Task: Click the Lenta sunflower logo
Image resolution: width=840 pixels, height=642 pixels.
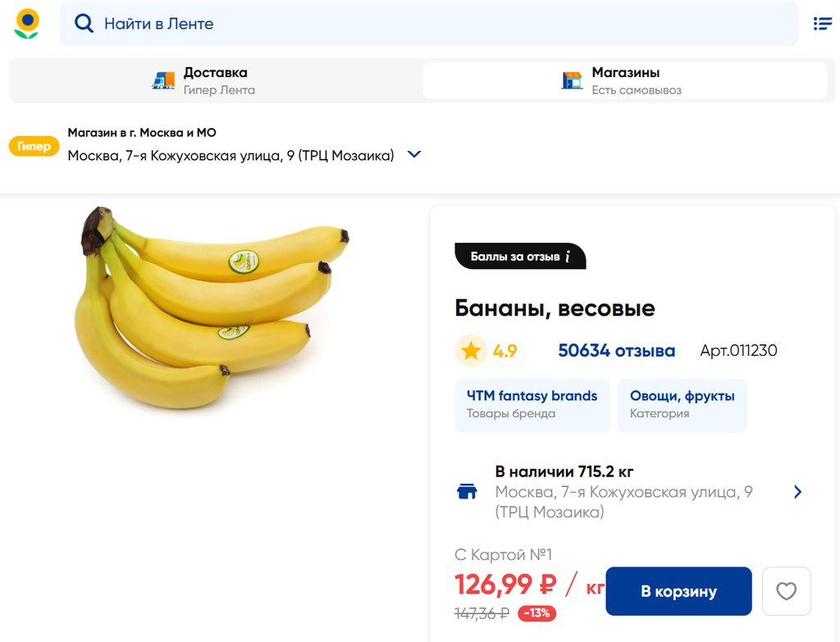Action: [x=27, y=24]
